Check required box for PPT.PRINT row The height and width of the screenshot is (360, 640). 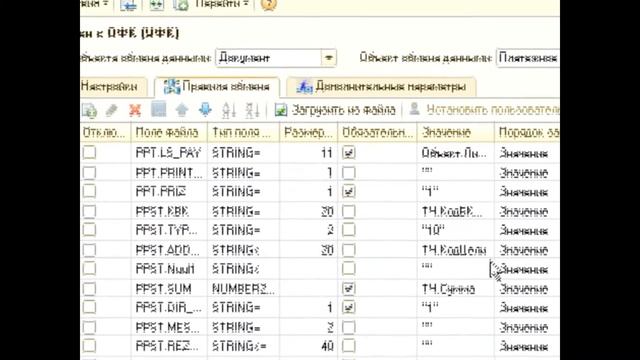point(349,173)
